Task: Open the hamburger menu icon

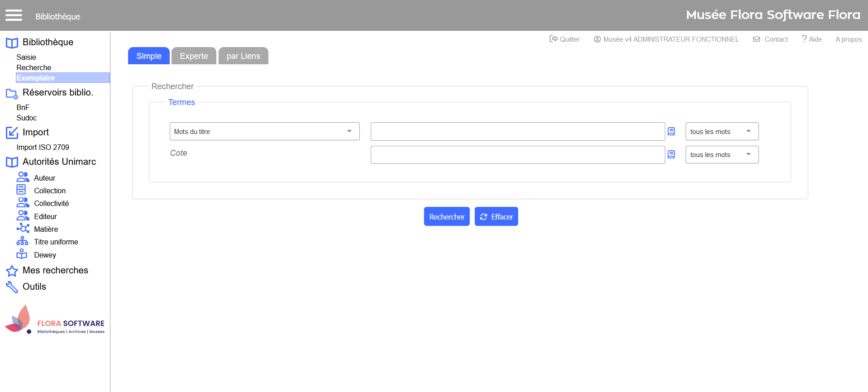Action: 14,15
